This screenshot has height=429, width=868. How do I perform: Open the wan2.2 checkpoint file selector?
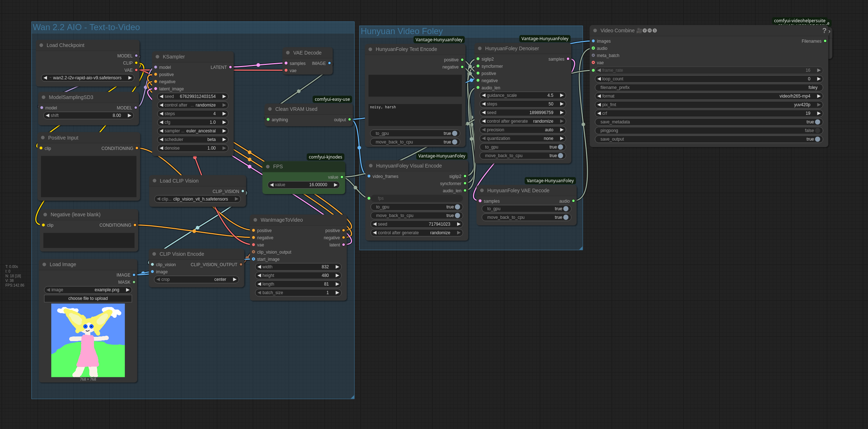(x=87, y=78)
